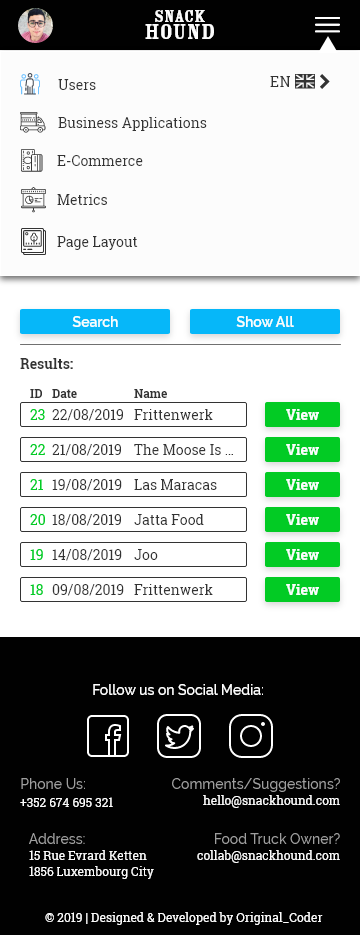Open the Twitter social media icon
The width and height of the screenshot is (360, 935).
[179, 736]
